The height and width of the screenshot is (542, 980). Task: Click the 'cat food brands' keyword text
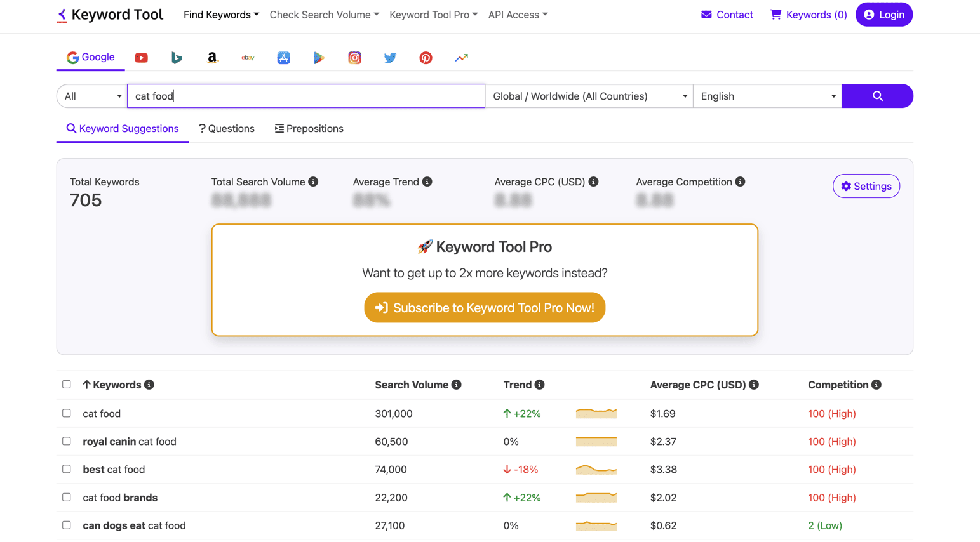(x=120, y=498)
